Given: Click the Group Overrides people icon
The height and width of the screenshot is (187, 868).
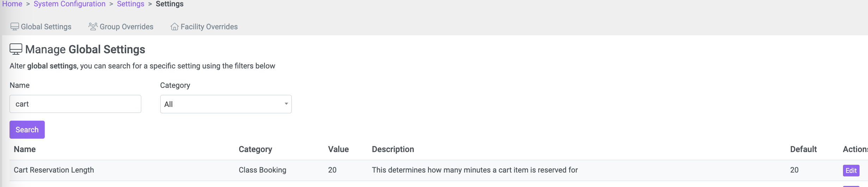Looking at the screenshot, I should [93, 26].
